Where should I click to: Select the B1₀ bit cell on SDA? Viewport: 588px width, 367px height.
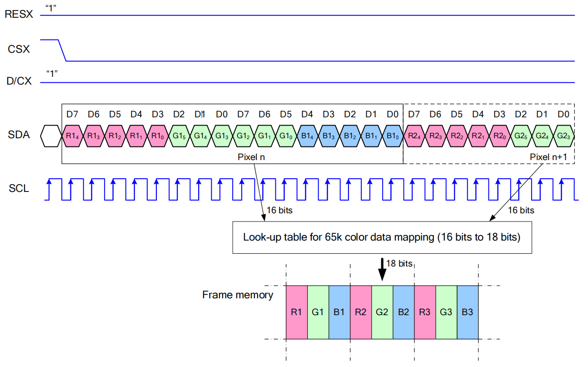pyautogui.click(x=393, y=136)
